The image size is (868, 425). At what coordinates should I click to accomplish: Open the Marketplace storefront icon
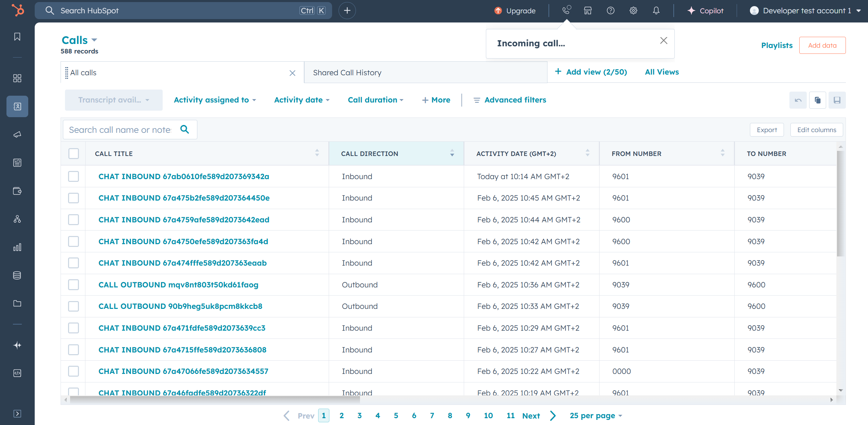pos(588,11)
